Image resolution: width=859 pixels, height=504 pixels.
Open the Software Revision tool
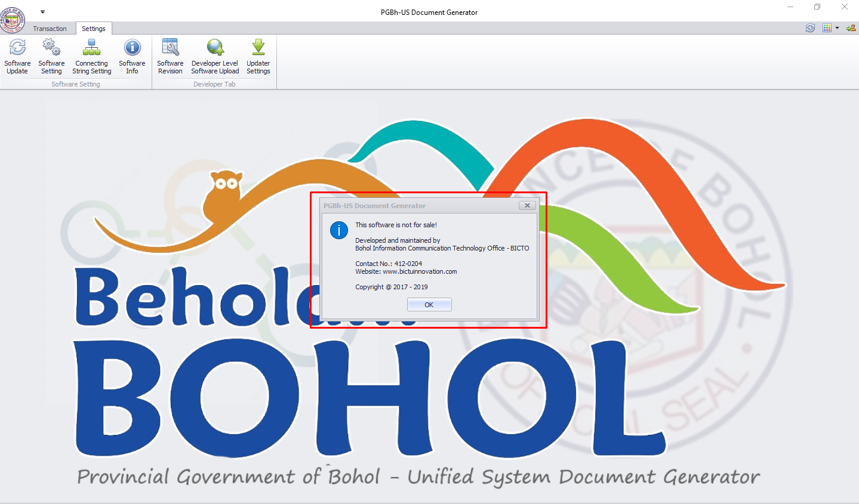pos(170,57)
